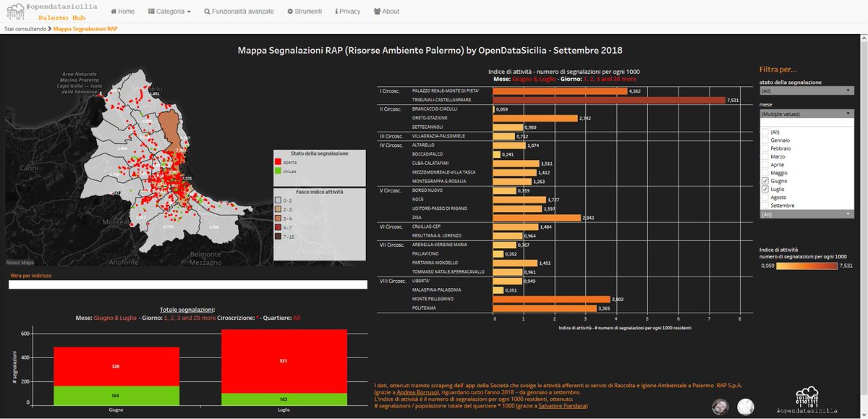Check the Settembre checkbox
868x419 pixels.
(766, 206)
